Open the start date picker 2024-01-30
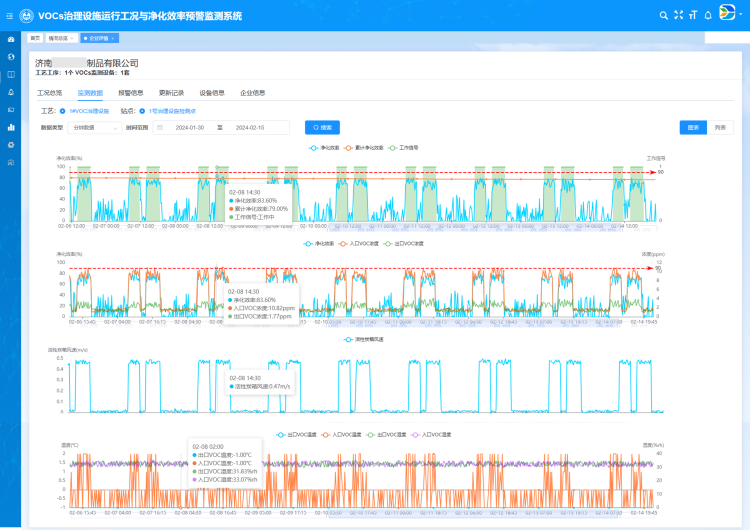 tap(189, 128)
